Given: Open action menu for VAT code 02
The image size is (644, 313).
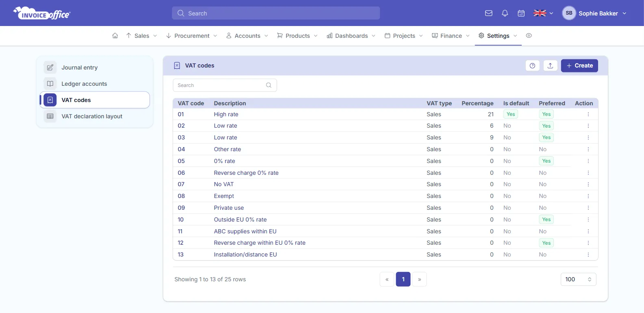Looking at the screenshot, I should (x=588, y=126).
